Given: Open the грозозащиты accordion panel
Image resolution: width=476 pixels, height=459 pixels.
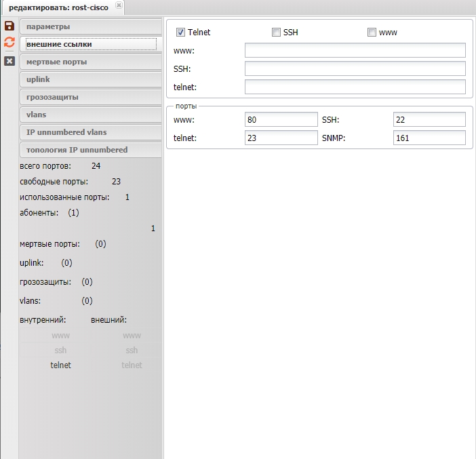Looking at the screenshot, I should tap(90, 97).
